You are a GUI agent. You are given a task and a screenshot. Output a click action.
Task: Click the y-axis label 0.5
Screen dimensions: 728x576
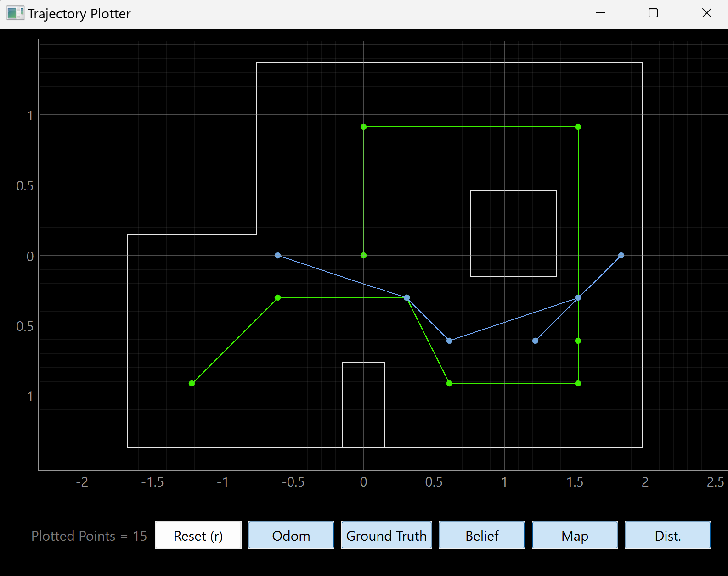point(25,186)
